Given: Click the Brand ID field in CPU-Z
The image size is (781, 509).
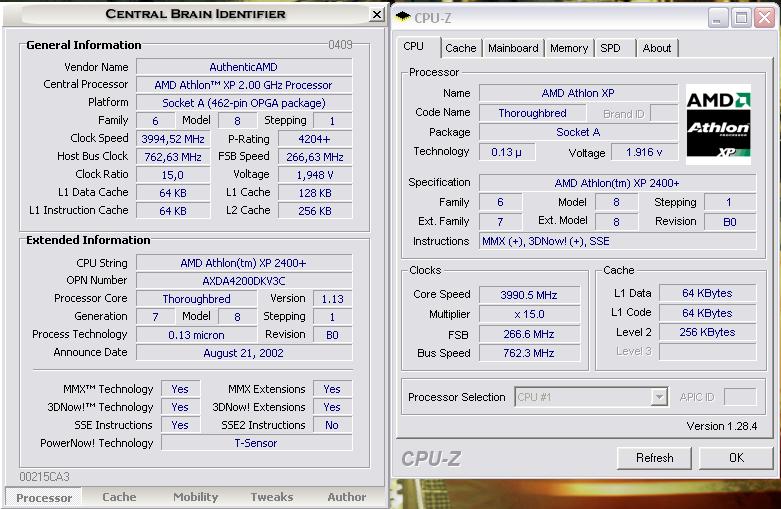Looking at the screenshot, I should pyautogui.click(x=664, y=114).
